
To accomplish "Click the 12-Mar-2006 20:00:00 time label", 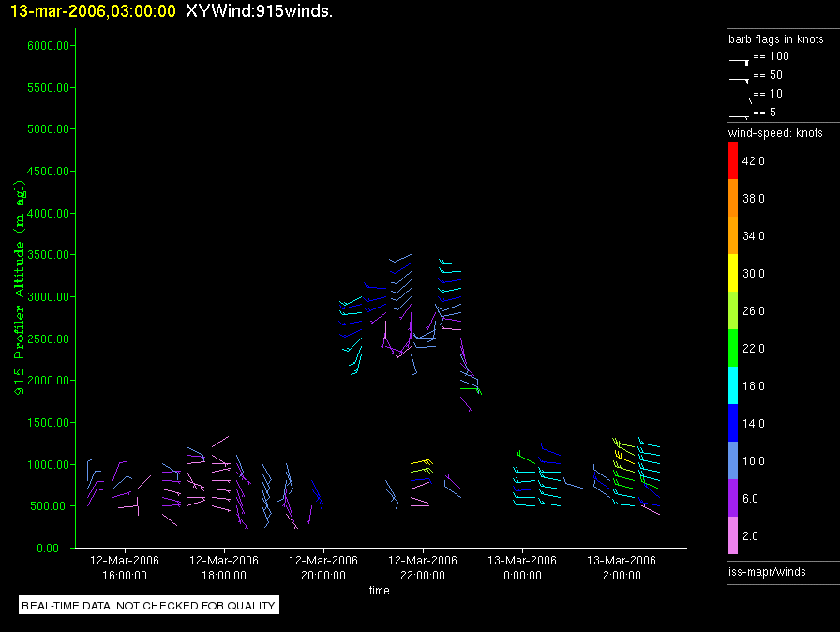I will point(323,567).
